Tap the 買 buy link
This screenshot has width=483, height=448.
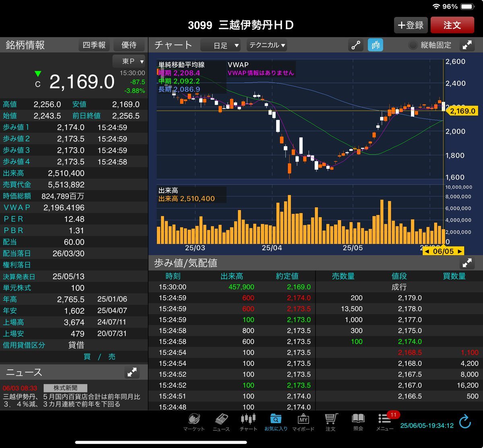(x=87, y=357)
